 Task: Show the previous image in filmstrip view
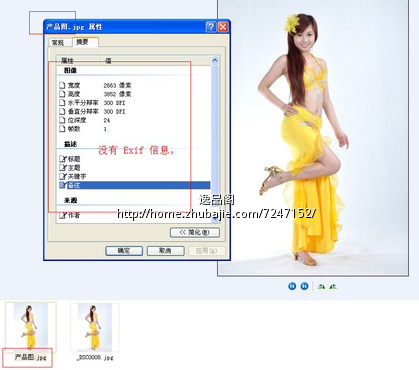point(292,286)
